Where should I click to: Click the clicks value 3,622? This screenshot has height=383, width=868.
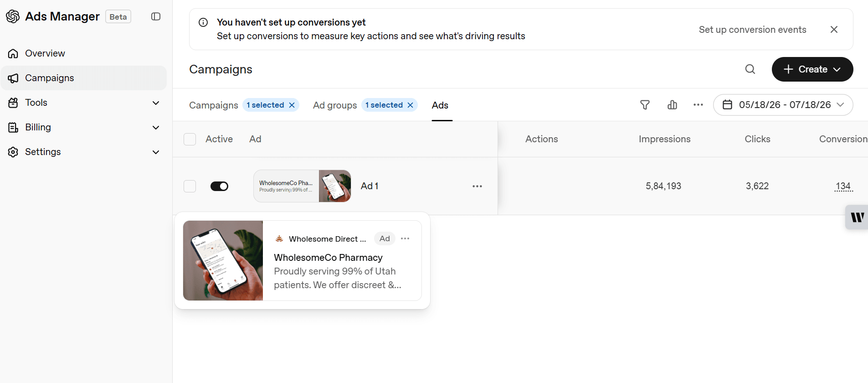[x=757, y=186]
